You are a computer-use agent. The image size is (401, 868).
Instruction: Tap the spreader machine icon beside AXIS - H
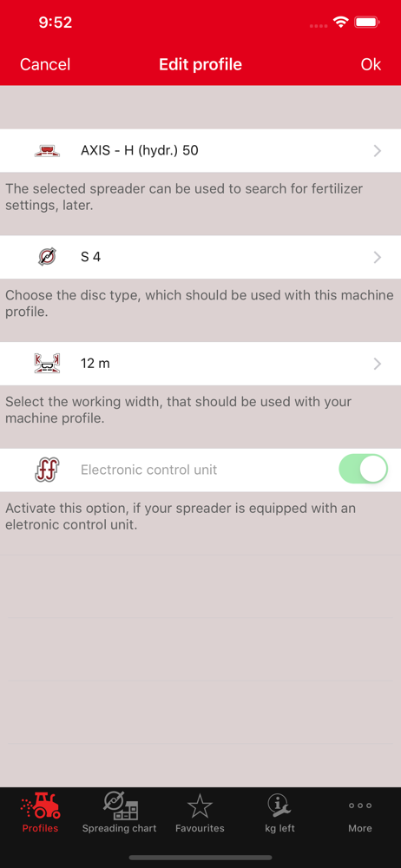pyautogui.click(x=47, y=150)
